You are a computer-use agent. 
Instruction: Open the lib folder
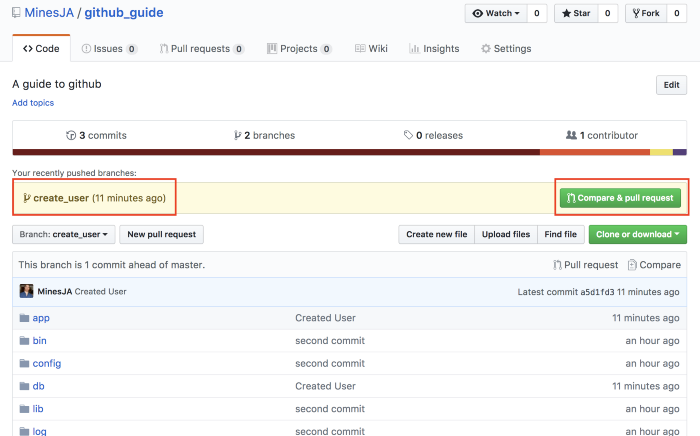pos(38,409)
